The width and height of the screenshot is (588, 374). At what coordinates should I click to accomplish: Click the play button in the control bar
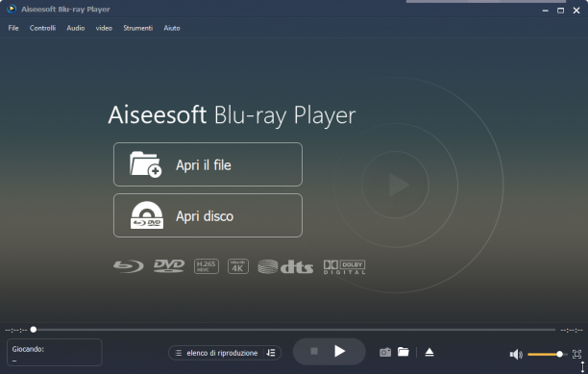pos(340,351)
